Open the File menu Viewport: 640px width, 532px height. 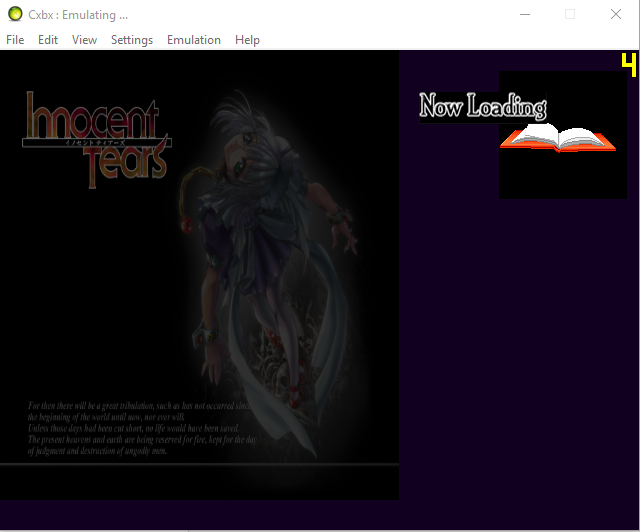coord(15,40)
